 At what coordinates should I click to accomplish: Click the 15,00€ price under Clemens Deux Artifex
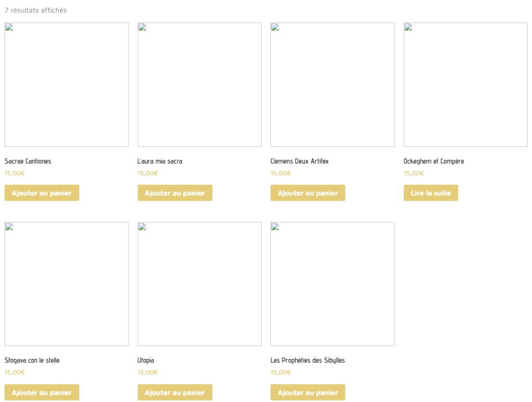(281, 173)
